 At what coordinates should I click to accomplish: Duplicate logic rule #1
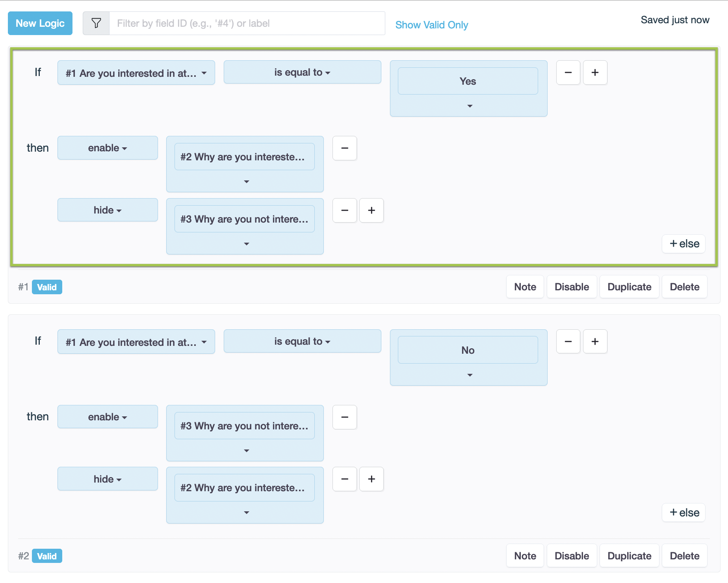click(629, 287)
